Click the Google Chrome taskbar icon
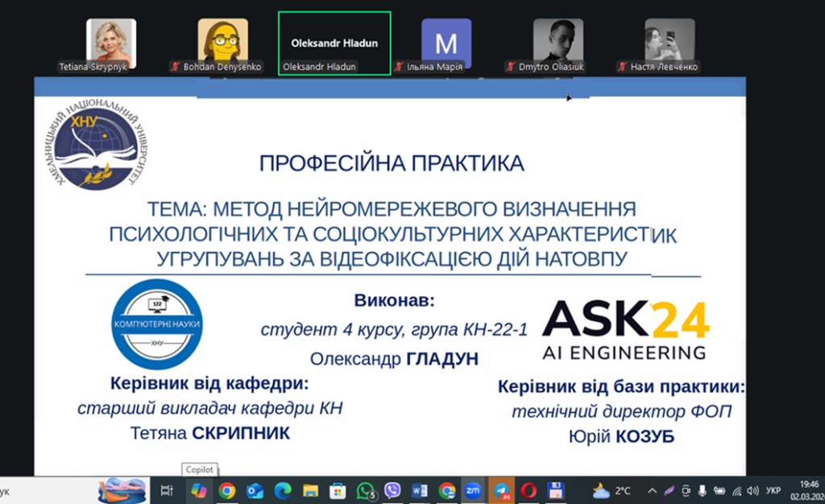The width and height of the screenshot is (825, 504). (x=227, y=490)
